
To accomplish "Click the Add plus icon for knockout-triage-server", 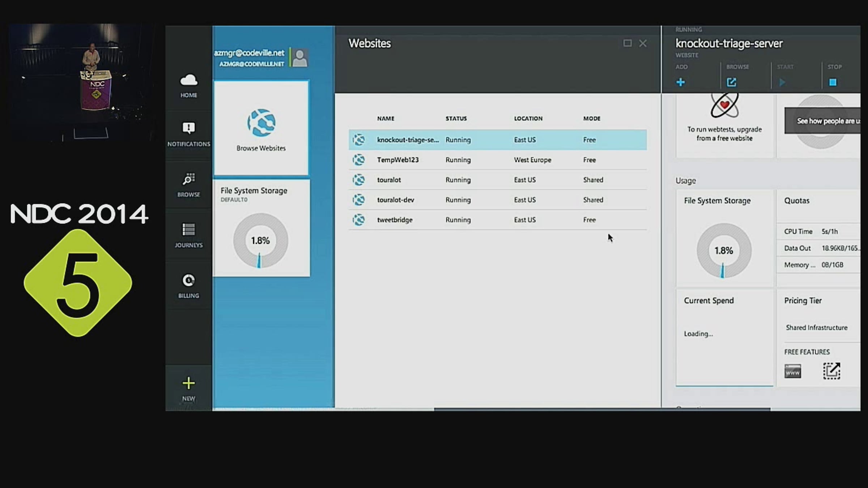I will 681,82.
